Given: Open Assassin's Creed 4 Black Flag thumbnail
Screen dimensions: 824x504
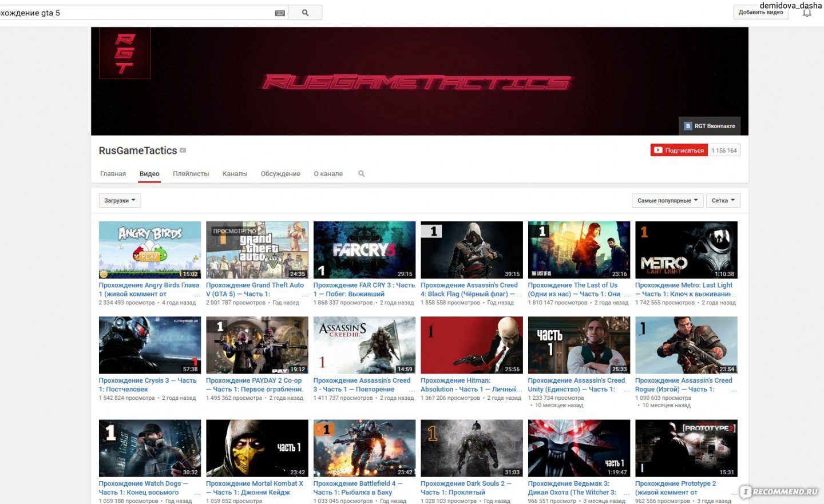Looking at the screenshot, I should [472, 250].
